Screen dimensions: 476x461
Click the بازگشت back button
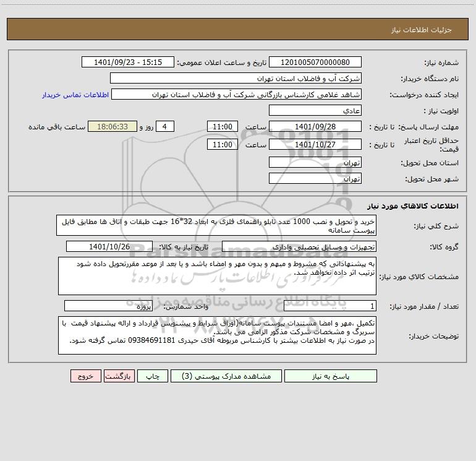[x=119, y=376]
